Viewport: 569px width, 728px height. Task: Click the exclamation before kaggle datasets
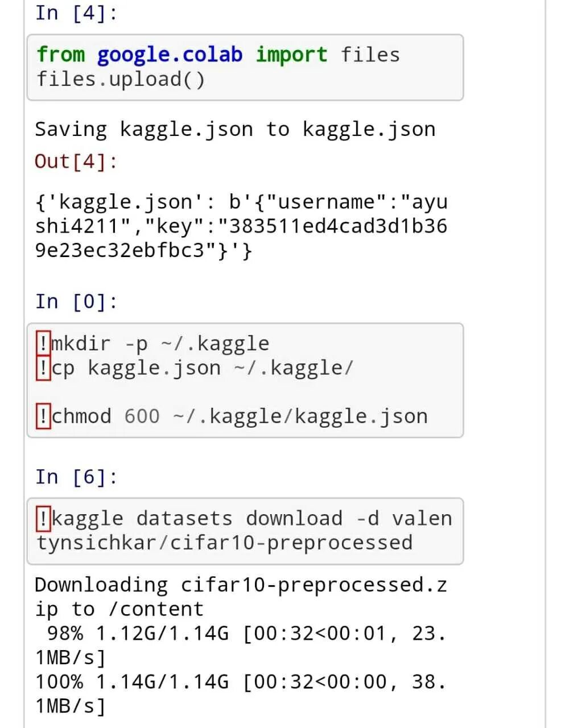[x=43, y=518]
